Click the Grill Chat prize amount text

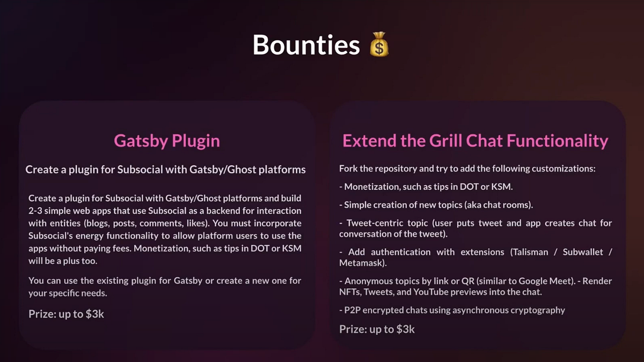click(x=377, y=329)
